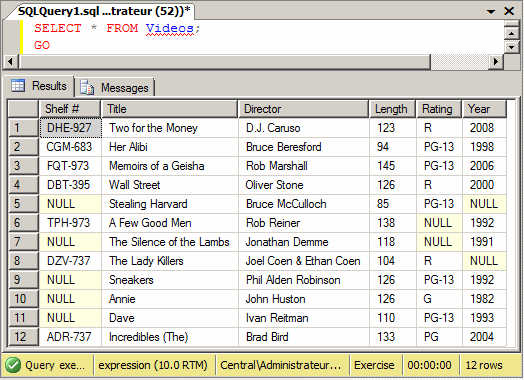Click the director D.J. Caruso
Image resolution: width=524 pixels, height=380 pixels.
273,128
